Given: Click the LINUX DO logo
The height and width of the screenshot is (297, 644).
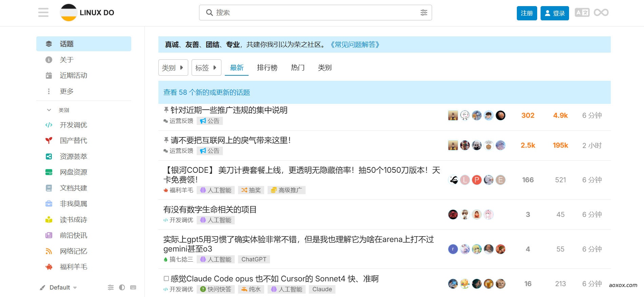Looking at the screenshot, I should point(87,13).
